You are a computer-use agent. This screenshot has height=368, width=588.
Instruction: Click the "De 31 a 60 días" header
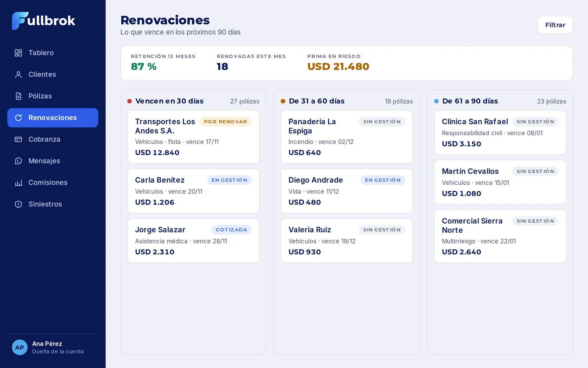point(317,101)
